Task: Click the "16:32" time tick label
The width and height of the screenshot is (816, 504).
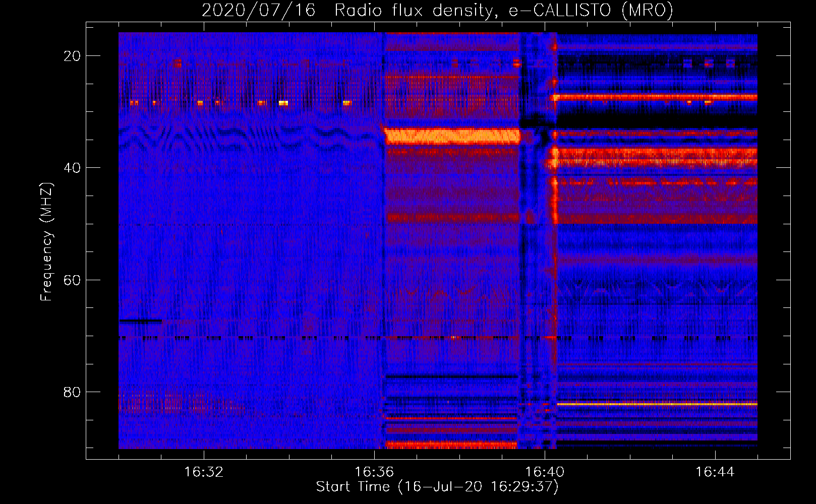Action: click(x=204, y=472)
